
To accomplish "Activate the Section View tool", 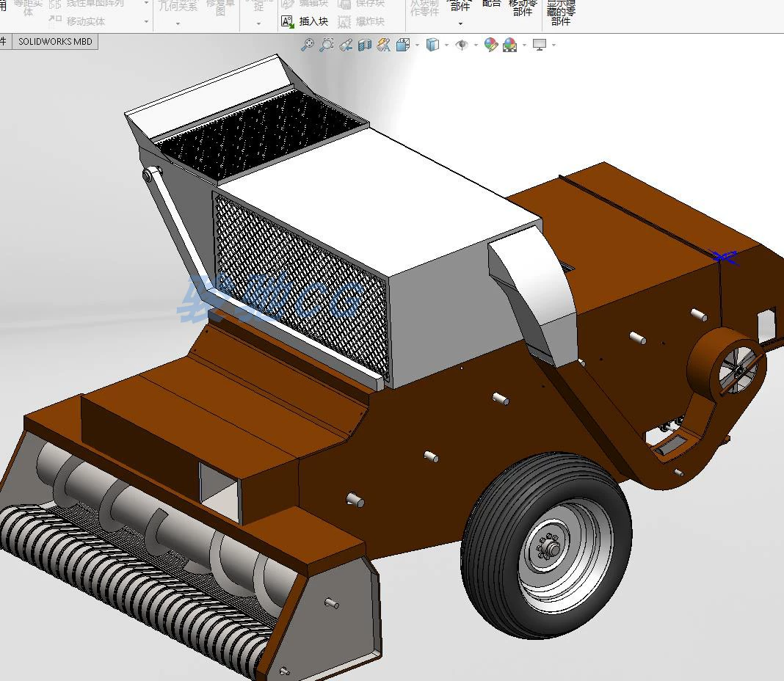I will coord(365,45).
